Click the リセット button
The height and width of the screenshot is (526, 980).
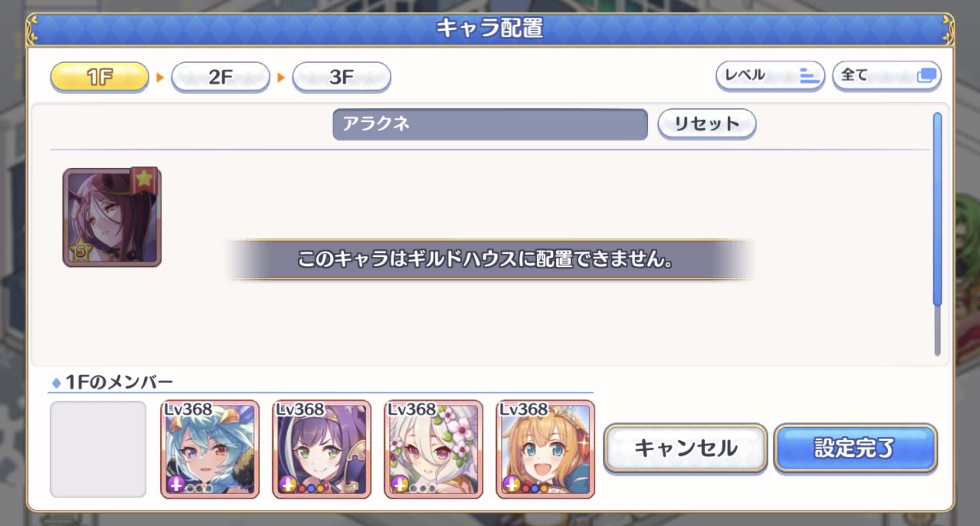(707, 124)
